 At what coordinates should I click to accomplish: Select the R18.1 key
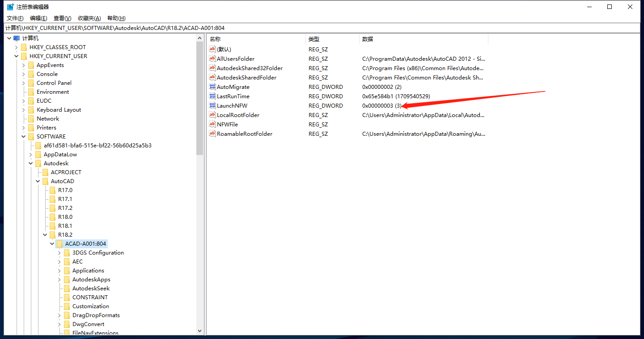tap(65, 226)
